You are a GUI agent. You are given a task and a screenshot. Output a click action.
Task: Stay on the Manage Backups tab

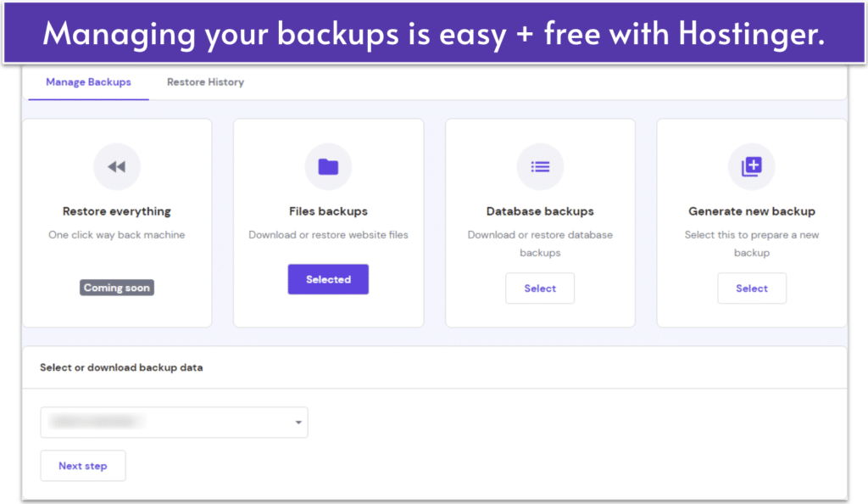pos(88,82)
